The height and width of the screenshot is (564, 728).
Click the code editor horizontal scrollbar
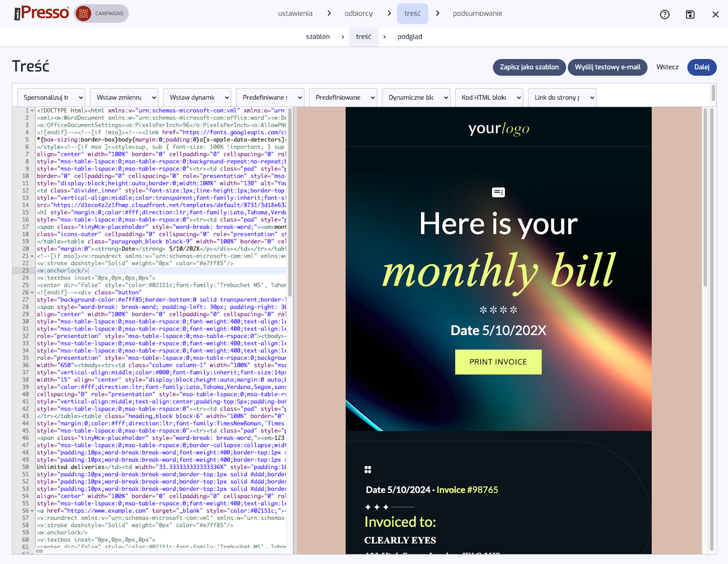pos(39,551)
